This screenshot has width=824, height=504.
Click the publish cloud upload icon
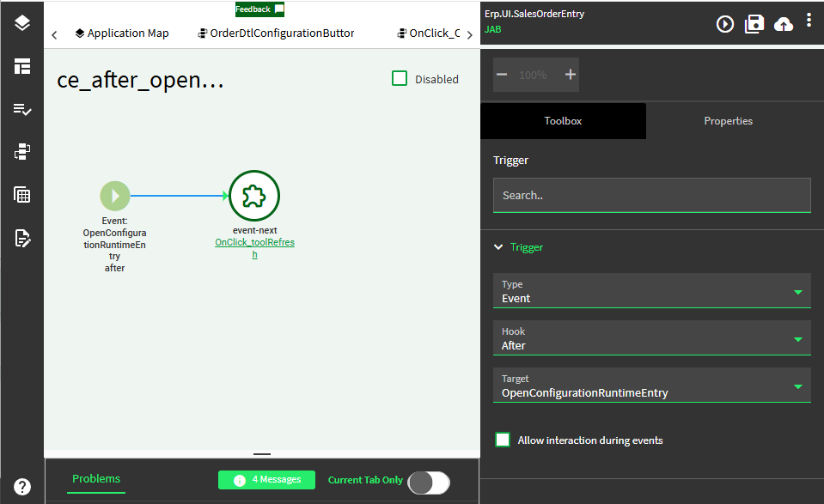coord(784,24)
